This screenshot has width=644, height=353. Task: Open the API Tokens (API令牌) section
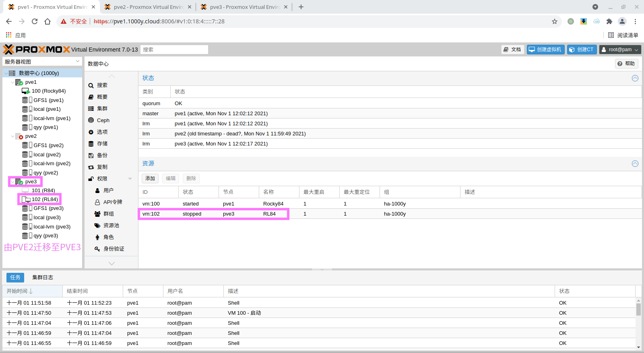click(x=112, y=202)
